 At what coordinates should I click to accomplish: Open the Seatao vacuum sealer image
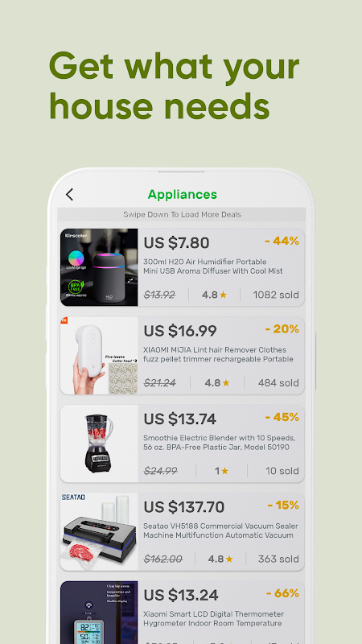point(99,532)
